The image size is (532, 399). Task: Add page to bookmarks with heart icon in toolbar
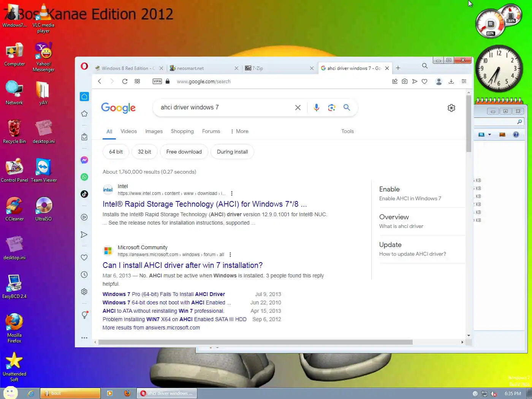(424, 81)
